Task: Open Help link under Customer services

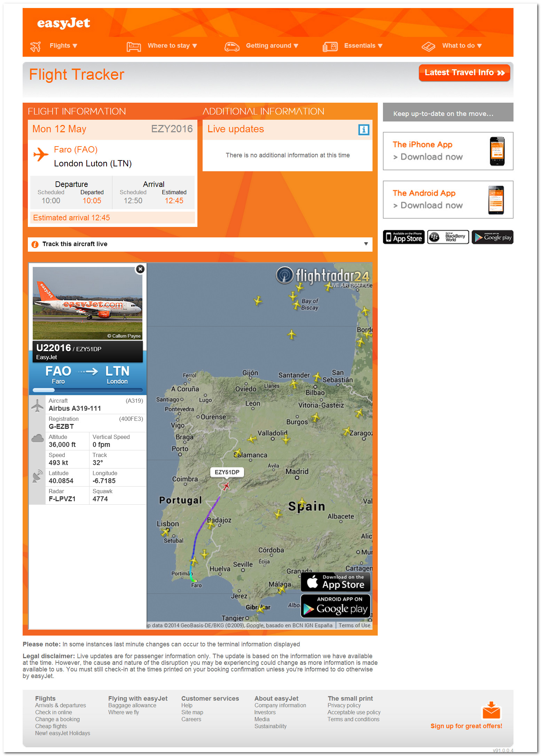Action: coord(187,705)
